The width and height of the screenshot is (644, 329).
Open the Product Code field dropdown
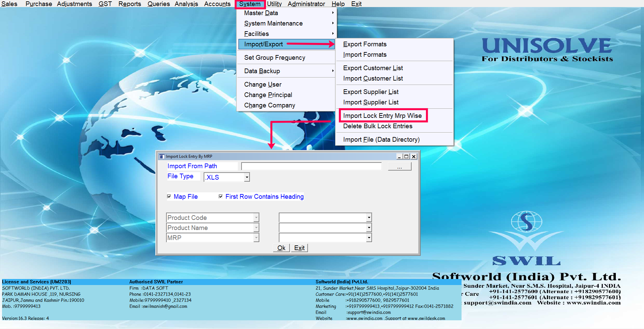pos(256,218)
